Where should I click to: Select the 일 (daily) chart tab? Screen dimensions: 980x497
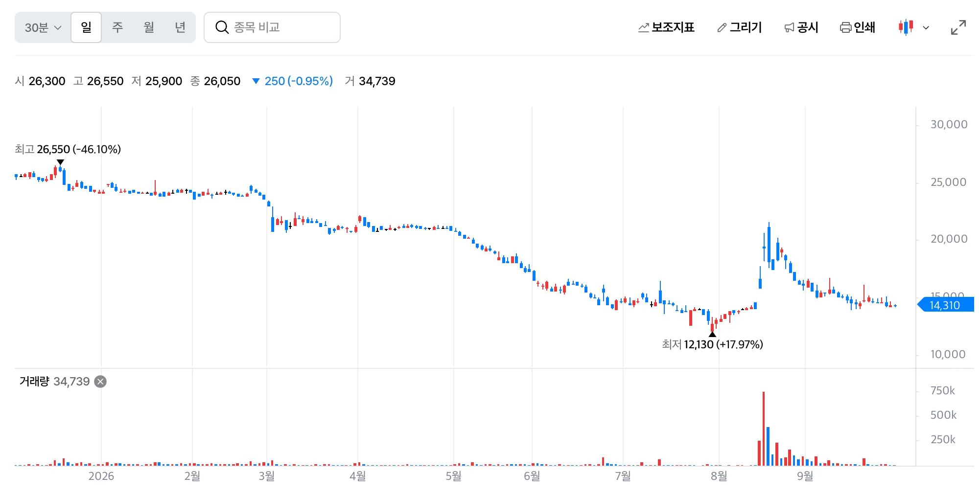(86, 27)
